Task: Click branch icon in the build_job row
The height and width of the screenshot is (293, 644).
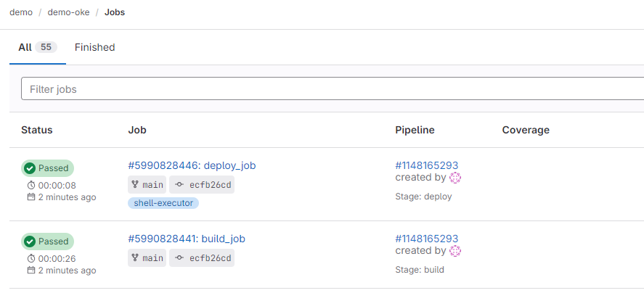Action: [x=135, y=258]
